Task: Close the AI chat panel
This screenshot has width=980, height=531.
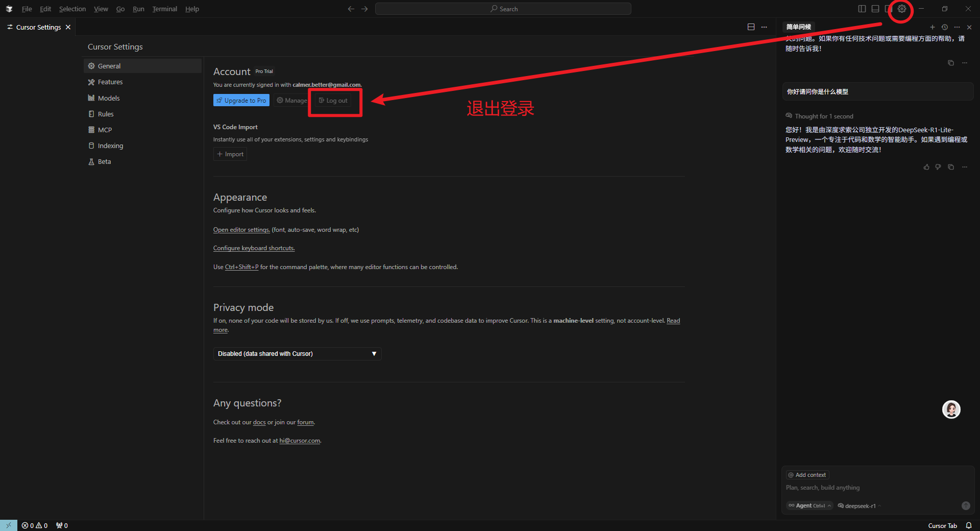Action: click(x=969, y=27)
